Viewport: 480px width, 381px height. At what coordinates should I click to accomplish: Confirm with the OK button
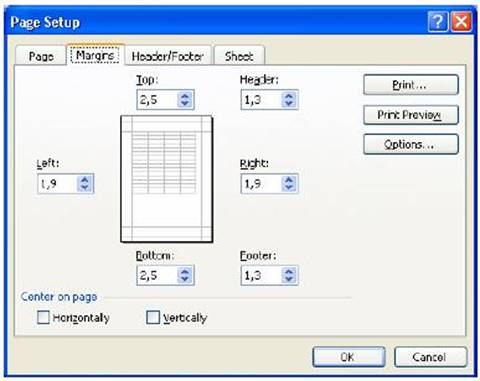349,357
